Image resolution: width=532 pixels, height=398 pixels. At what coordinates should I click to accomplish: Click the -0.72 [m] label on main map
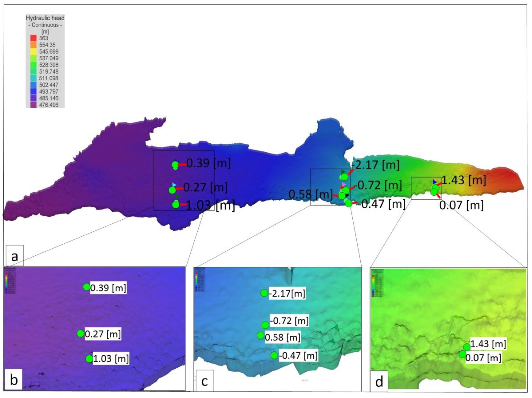coord(378,185)
